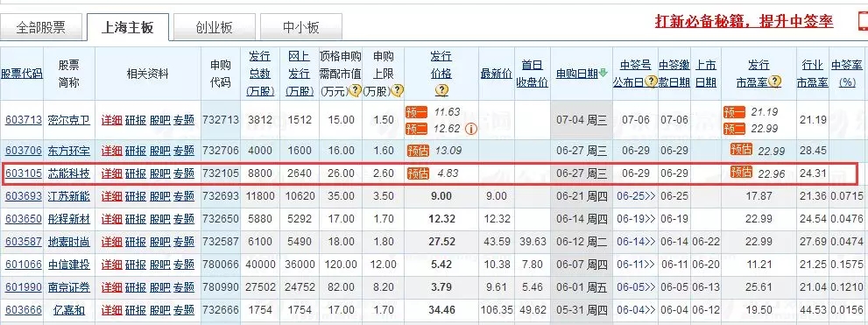The height and width of the screenshot is (325, 868).
Task: Open 详细 for 亿嘉和 row
Action: [x=111, y=310]
